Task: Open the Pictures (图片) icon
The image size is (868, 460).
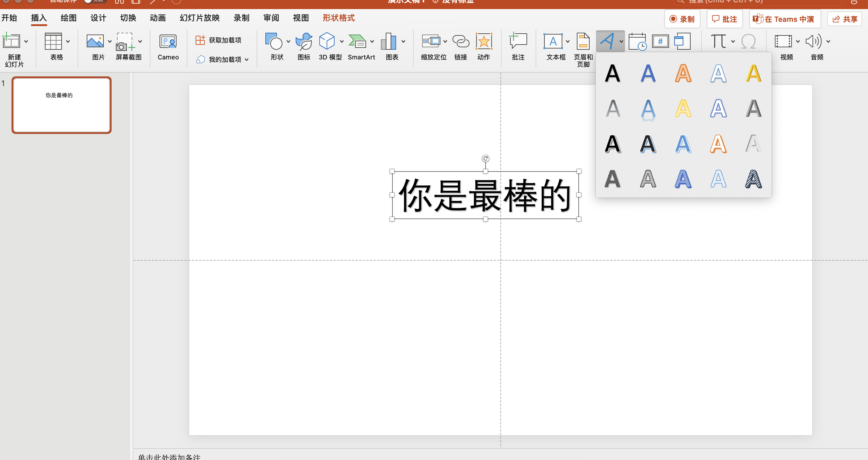Action: pos(95,41)
